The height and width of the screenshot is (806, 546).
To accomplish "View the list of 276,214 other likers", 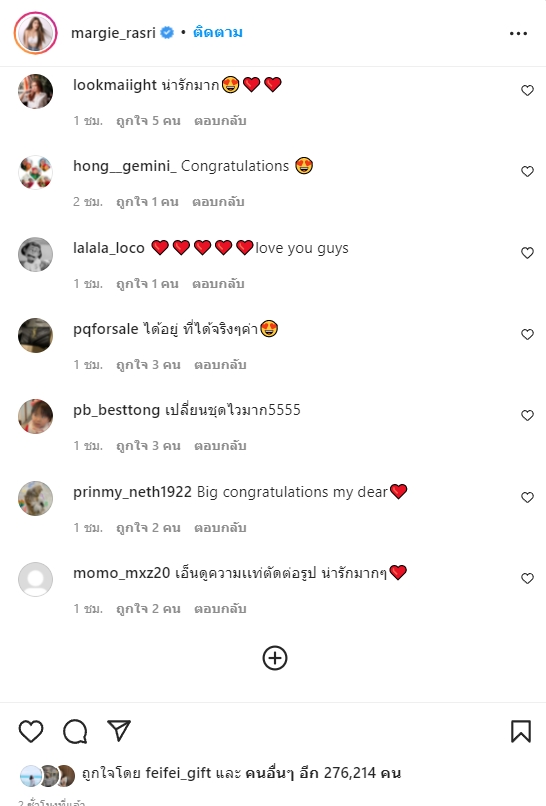I will (323, 773).
